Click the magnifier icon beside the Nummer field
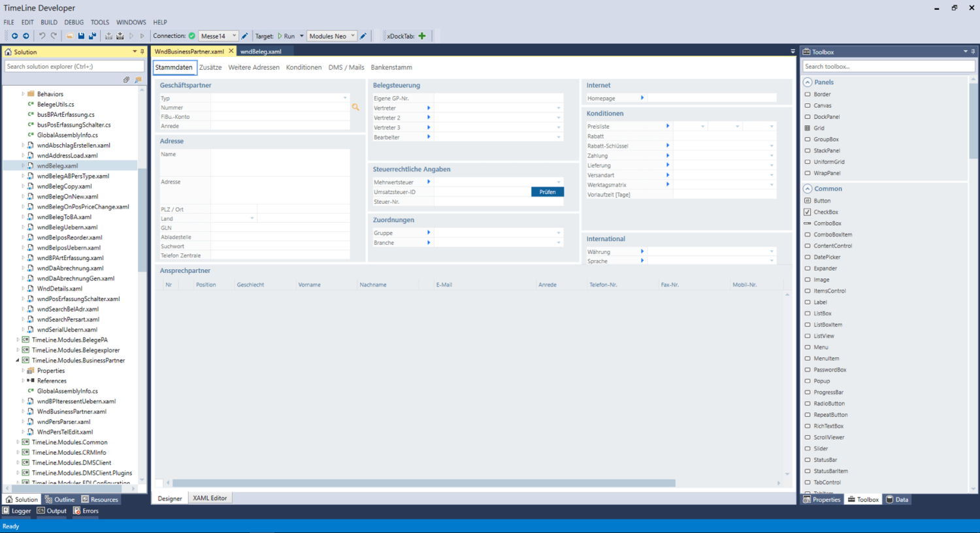Image resolution: width=980 pixels, height=533 pixels. pos(355,106)
